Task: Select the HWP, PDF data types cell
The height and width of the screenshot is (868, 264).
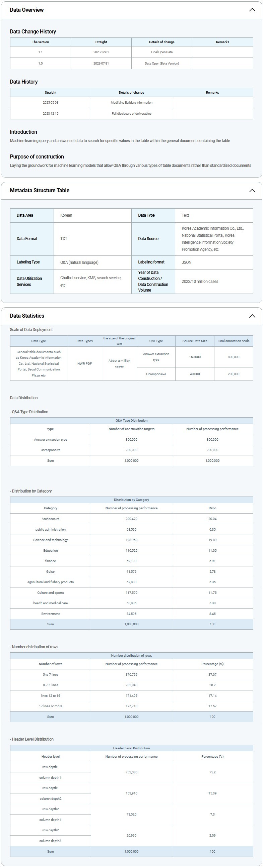Action: (x=84, y=363)
